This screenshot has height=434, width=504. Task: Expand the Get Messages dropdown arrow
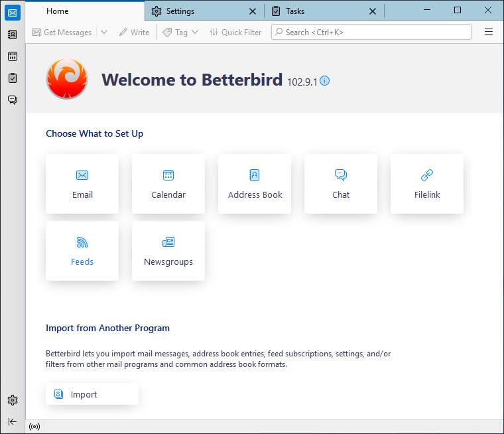[104, 32]
